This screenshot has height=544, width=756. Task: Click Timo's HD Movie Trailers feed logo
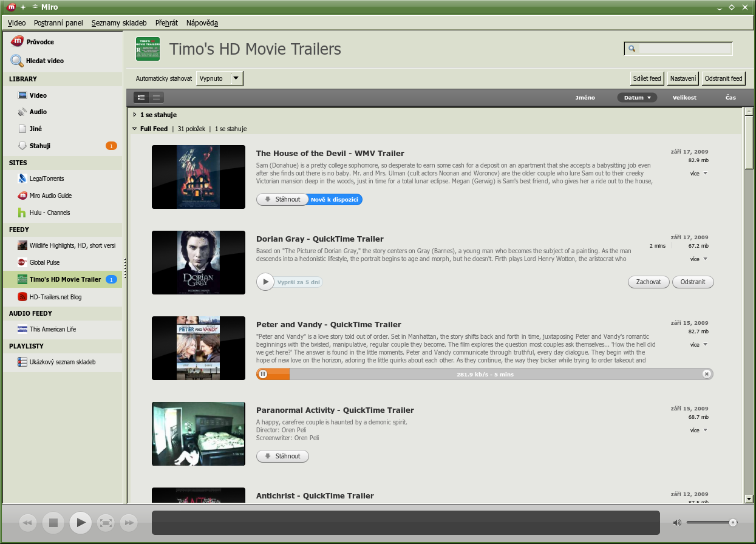click(148, 49)
